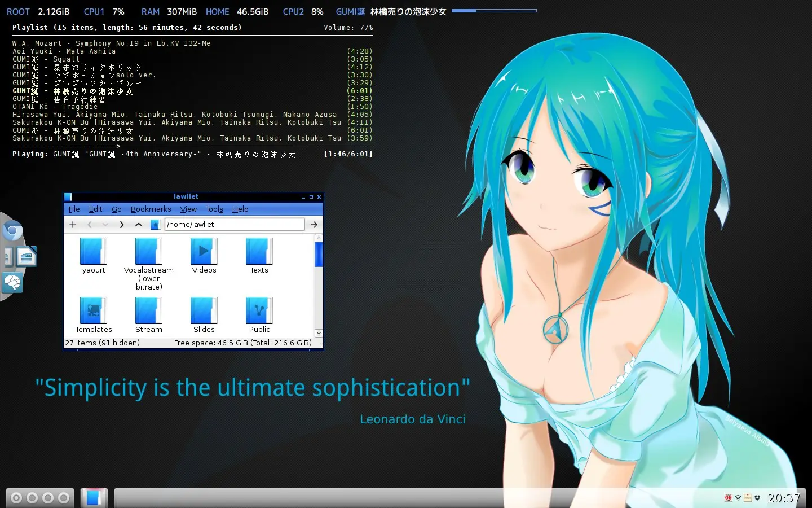The height and width of the screenshot is (508, 812).
Task: Click the new tab plus button in the toolbar
Action: coord(73,224)
